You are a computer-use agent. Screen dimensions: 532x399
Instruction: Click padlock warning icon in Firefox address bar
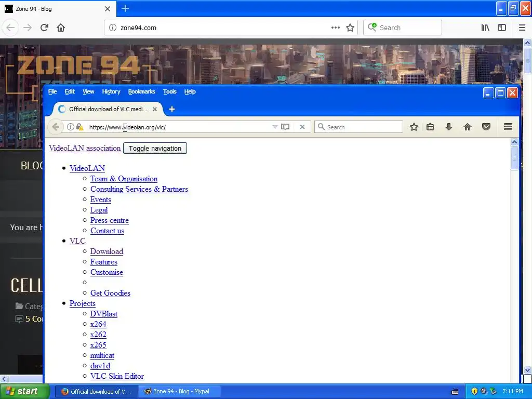[x=79, y=127]
